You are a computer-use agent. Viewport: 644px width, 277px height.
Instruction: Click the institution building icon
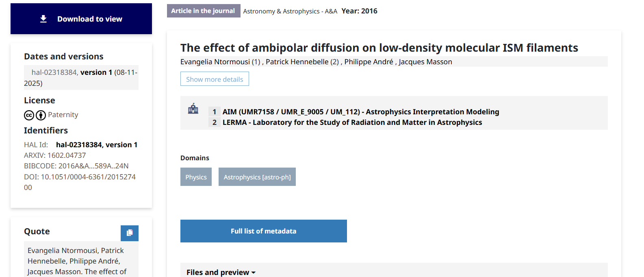click(x=193, y=109)
